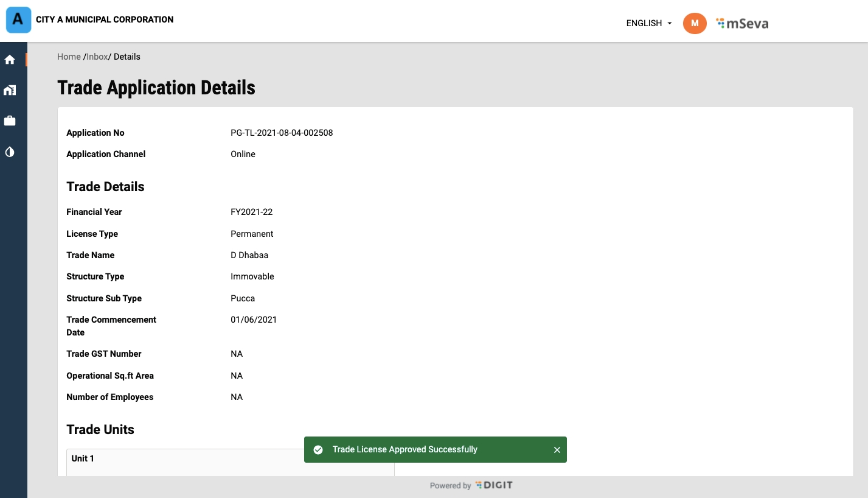Click application number PG-TL-2021-08-04-002508
The image size is (868, 498).
(x=282, y=133)
